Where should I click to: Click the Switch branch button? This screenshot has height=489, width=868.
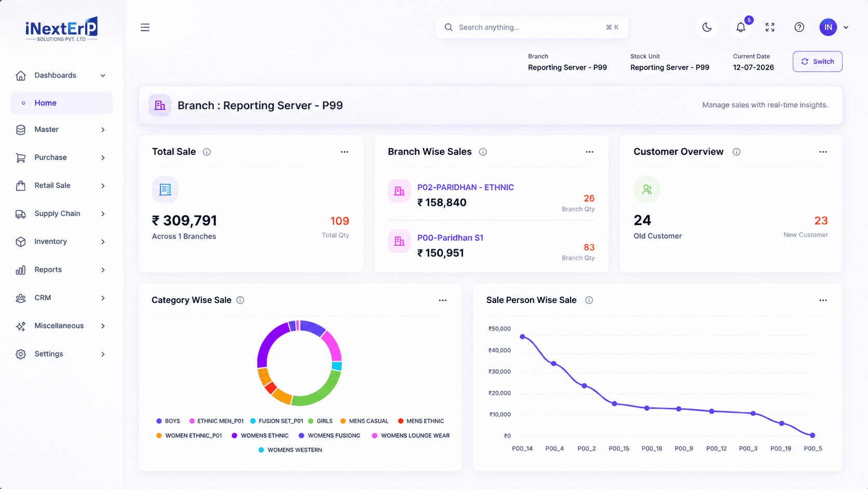817,61
